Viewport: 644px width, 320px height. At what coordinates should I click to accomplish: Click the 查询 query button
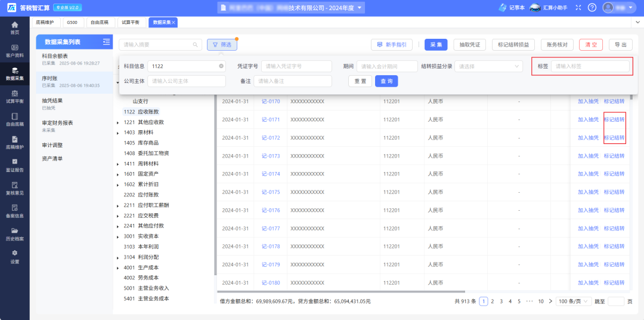click(x=386, y=81)
